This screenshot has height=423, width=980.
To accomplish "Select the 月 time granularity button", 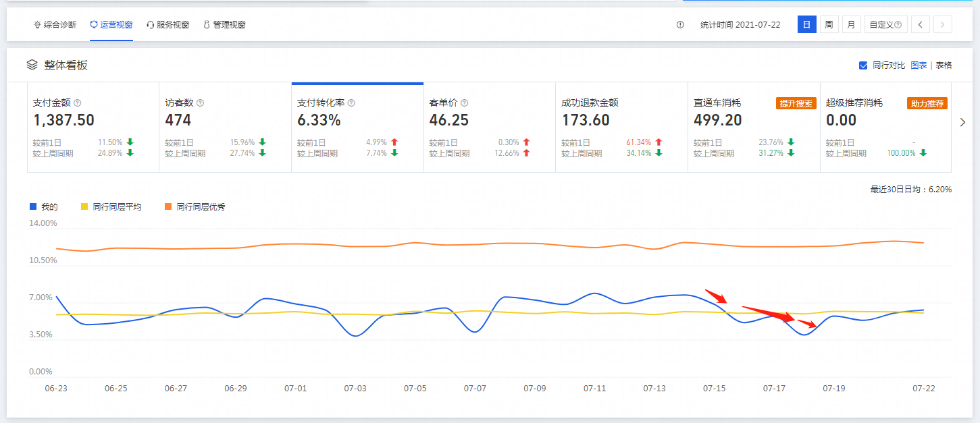I will [851, 25].
